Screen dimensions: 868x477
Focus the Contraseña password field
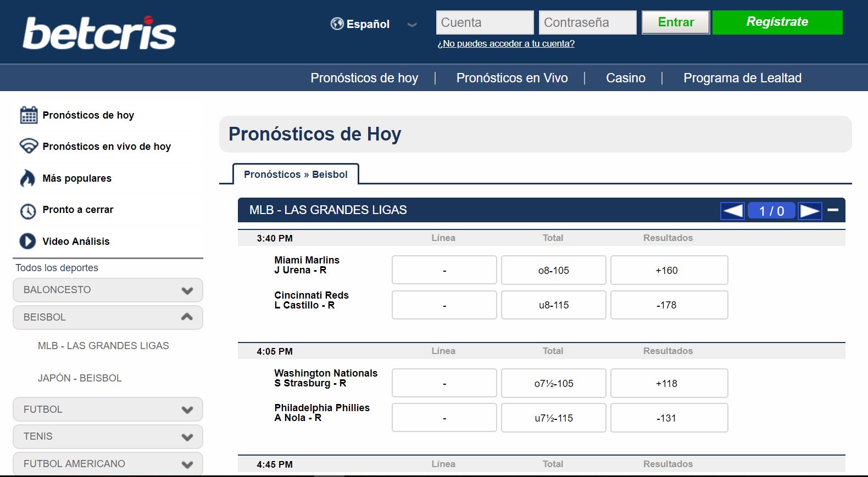[x=587, y=23]
